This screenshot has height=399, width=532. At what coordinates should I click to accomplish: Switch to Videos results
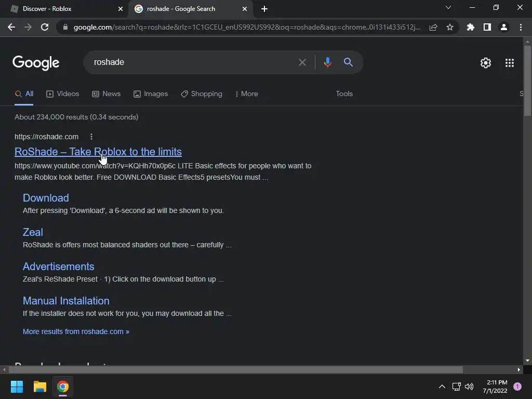tap(62, 94)
